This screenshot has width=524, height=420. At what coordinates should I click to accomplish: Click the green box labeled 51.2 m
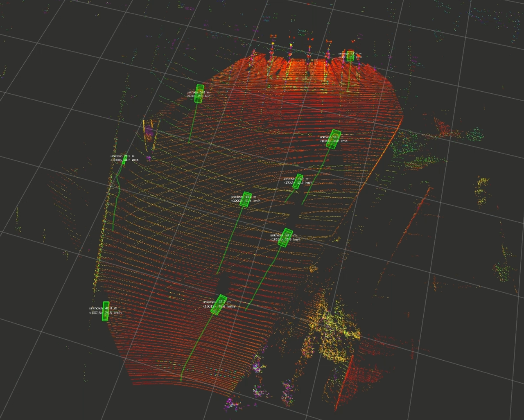[333, 139]
